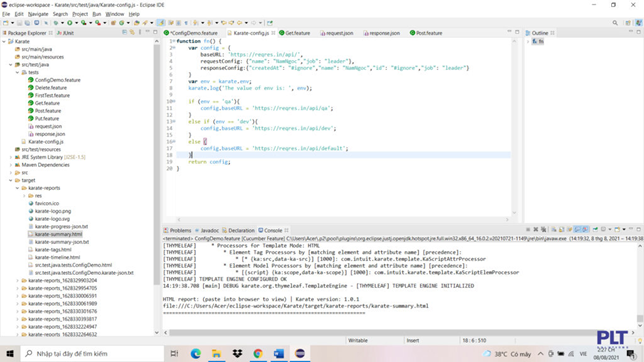Screen dimensions: 644x362
Task: Run the program with the green Run icon
Action: (69, 23)
